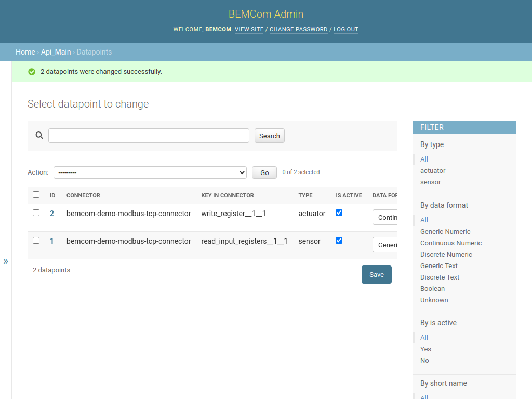Image resolution: width=532 pixels, height=399 pixels.
Task: Filter by Generic Numeric data format
Action: tap(445, 231)
